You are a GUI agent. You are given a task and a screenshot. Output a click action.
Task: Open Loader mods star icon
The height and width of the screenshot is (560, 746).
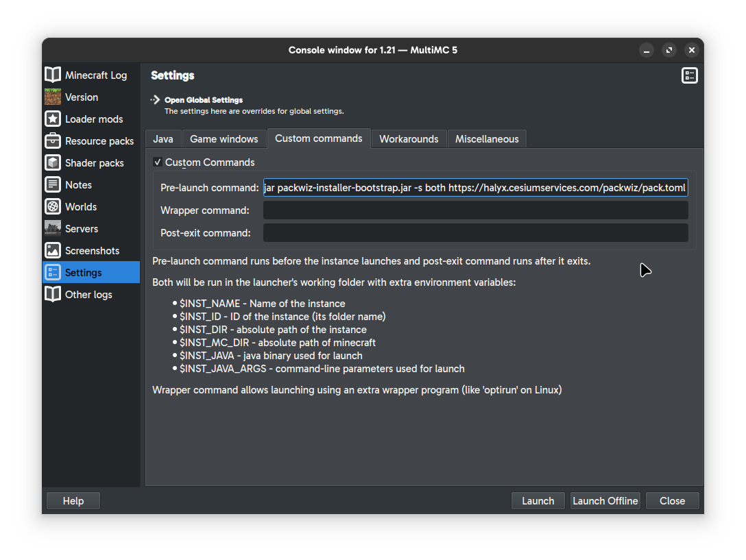click(53, 119)
